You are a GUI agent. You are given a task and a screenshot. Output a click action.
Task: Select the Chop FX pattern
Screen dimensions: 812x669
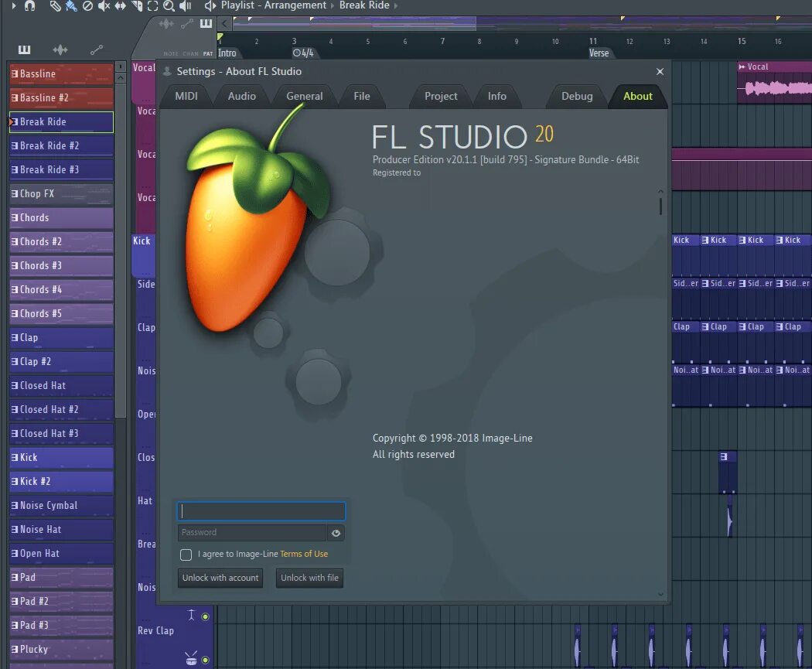[x=62, y=193]
